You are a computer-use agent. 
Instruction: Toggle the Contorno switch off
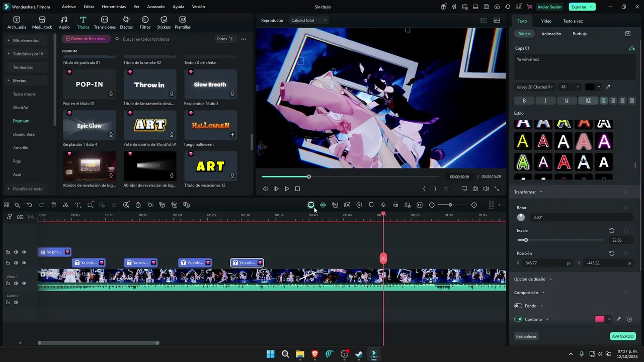coord(518,319)
